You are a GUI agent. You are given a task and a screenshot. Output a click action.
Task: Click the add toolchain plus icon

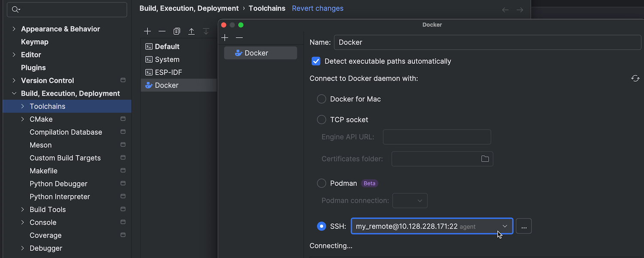point(147,31)
